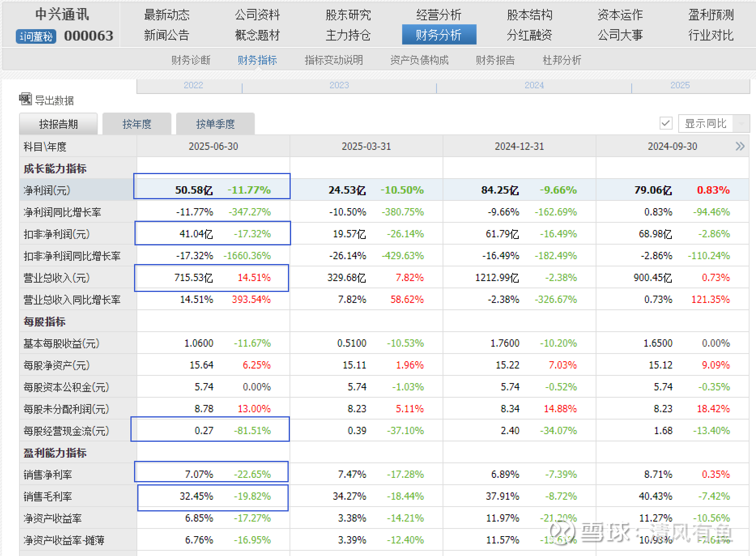This screenshot has height=556, width=756.
Task: Open 经营分析 section
Action: tap(439, 15)
